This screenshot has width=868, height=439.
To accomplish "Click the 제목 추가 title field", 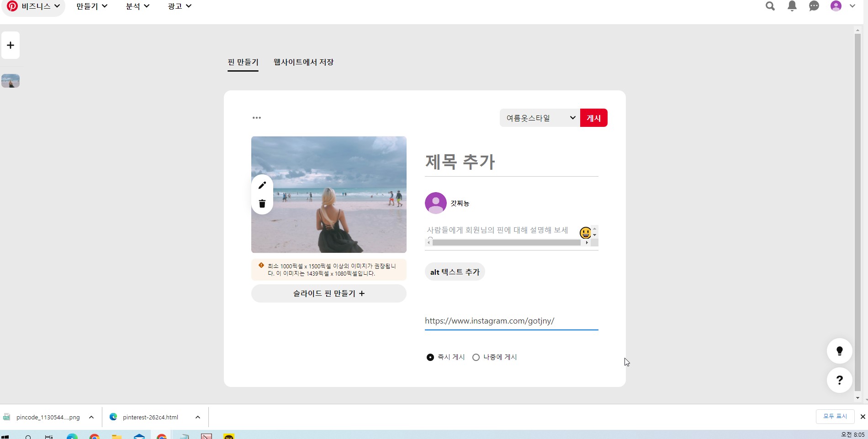I will 512,162.
